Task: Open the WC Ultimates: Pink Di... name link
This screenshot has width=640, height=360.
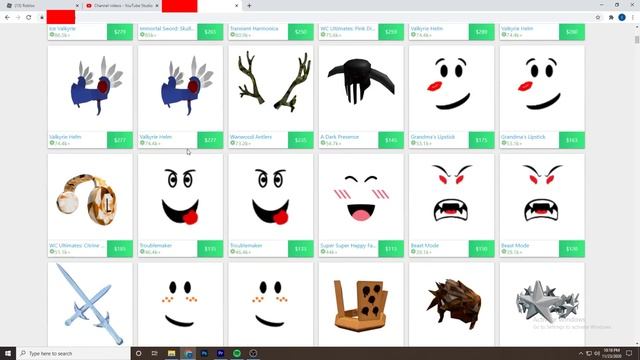Action: tap(347, 29)
